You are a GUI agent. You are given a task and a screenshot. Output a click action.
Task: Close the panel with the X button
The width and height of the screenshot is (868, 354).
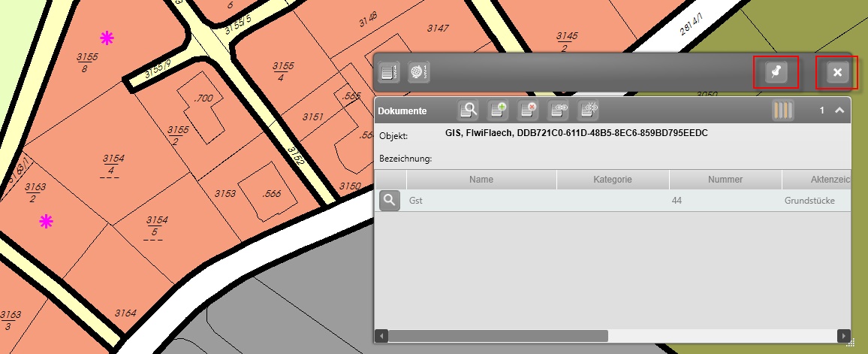pyautogui.click(x=837, y=72)
